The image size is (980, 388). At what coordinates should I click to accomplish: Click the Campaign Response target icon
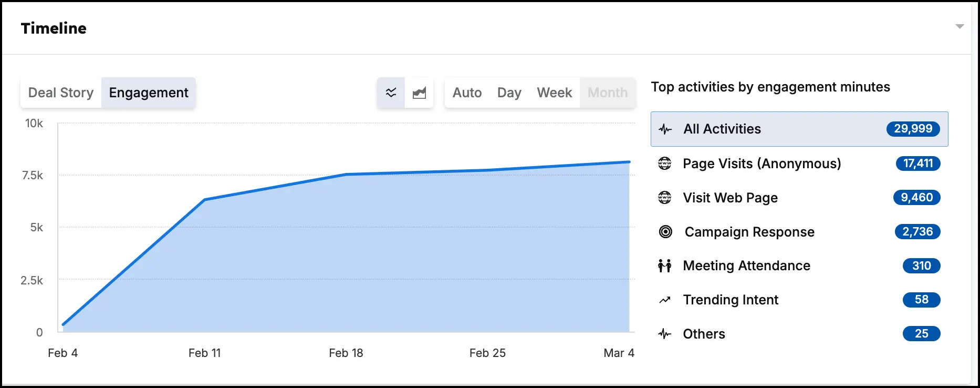click(x=665, y=232)
